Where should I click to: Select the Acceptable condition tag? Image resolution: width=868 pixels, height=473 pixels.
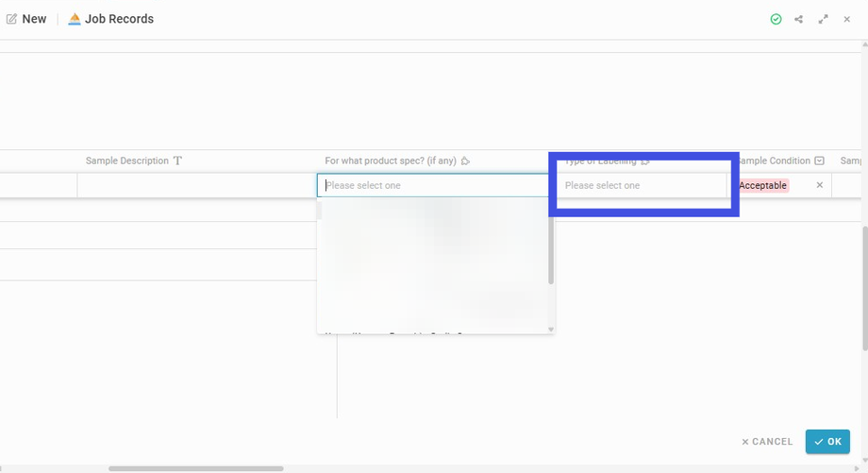(763, 186)
